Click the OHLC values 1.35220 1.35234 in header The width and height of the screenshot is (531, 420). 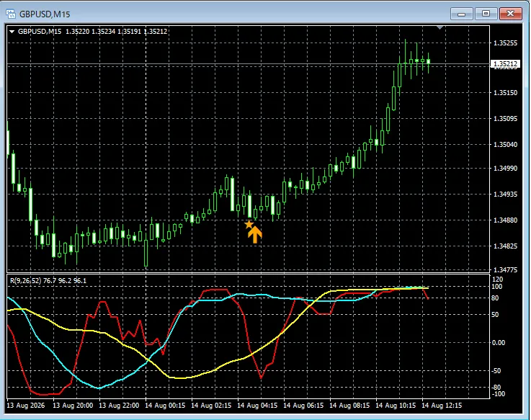coord(90,32)
